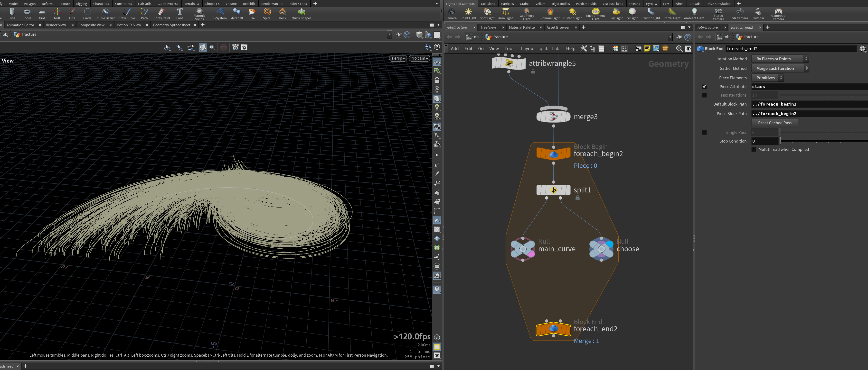Viewport: 868px width, 370px height.
Task: Click the Spray Paint shelf tool
Action: [162, 14]
